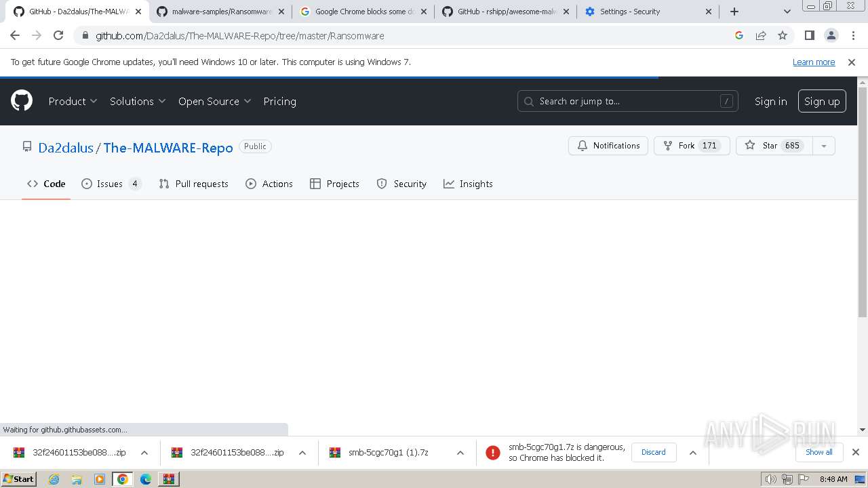Open Chrome profile avatar

point(831,36)
